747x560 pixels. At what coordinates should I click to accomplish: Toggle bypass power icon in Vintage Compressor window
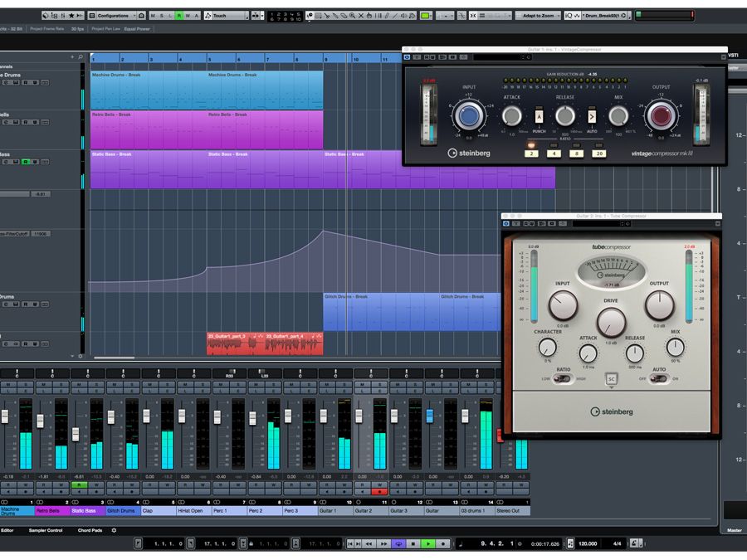(x=407, y=57)
